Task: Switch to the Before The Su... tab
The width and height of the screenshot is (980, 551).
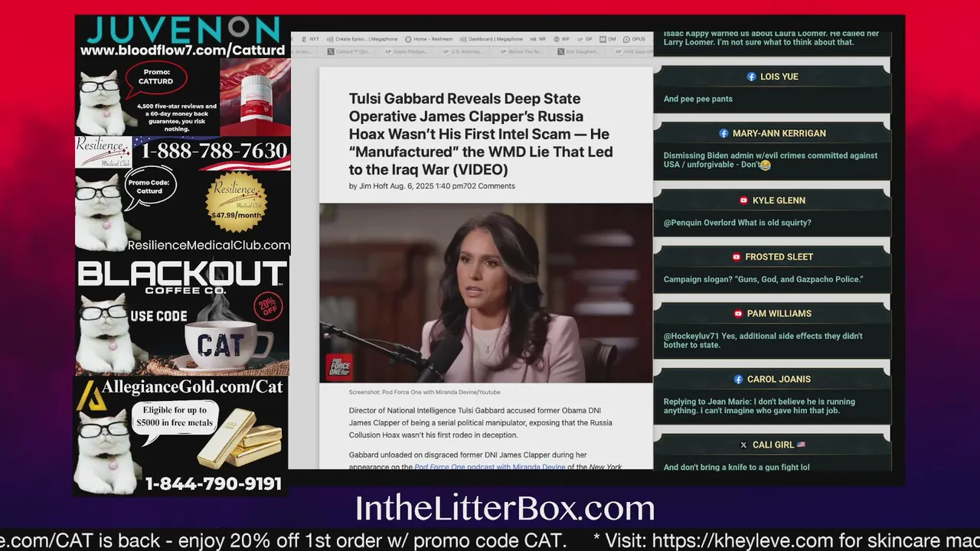Action: (523, 52)
